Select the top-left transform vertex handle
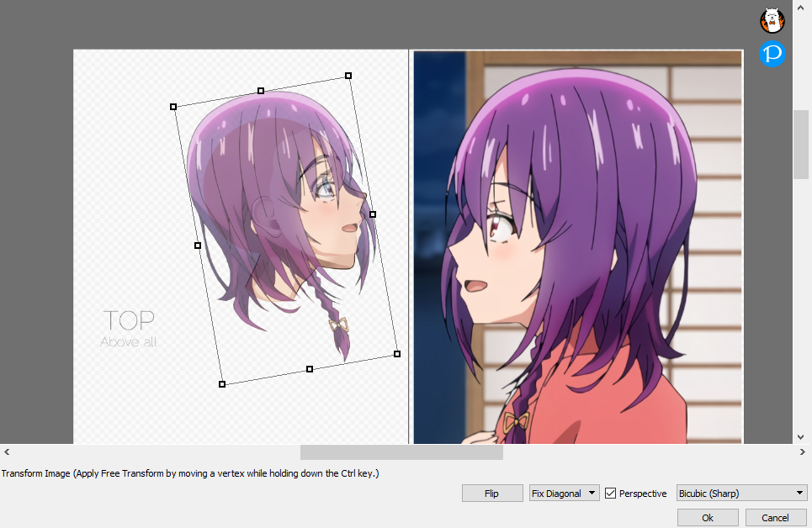This screenshot has height=528, width=812. tap(173, 107)
